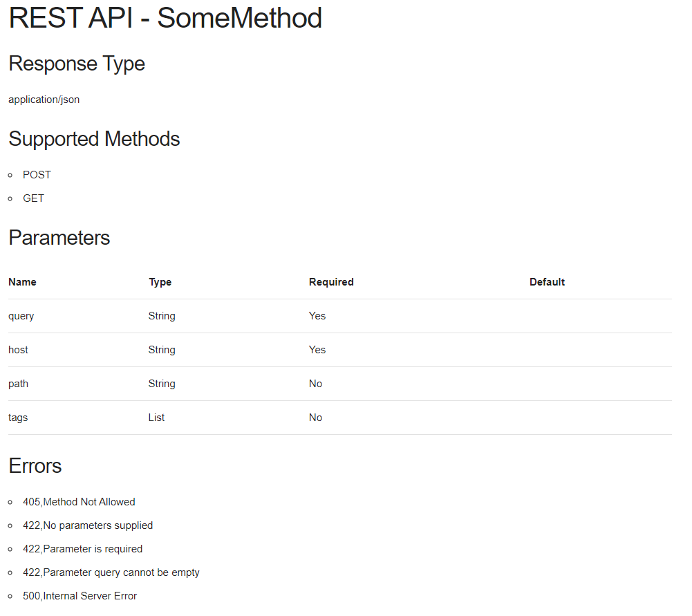Click the REST API - SomeMethod page title

(x=165, y=19)
